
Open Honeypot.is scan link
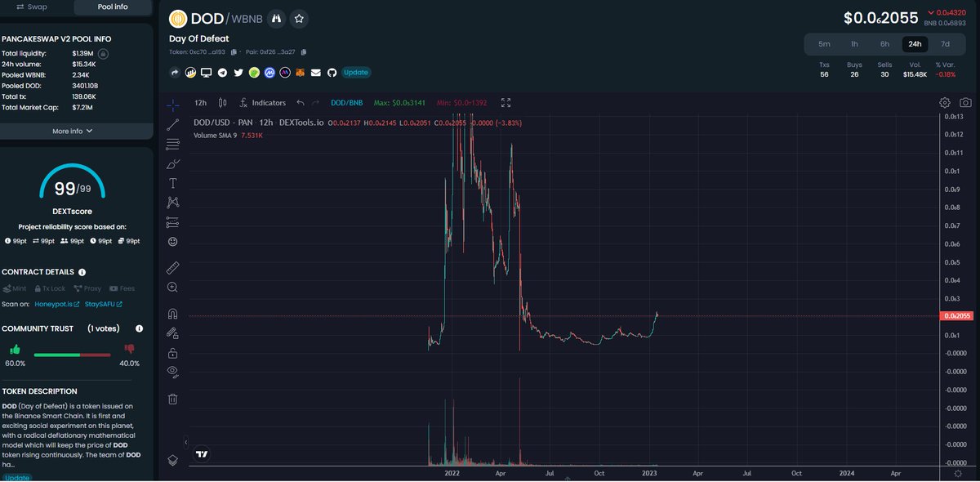[x=56, y=305]
